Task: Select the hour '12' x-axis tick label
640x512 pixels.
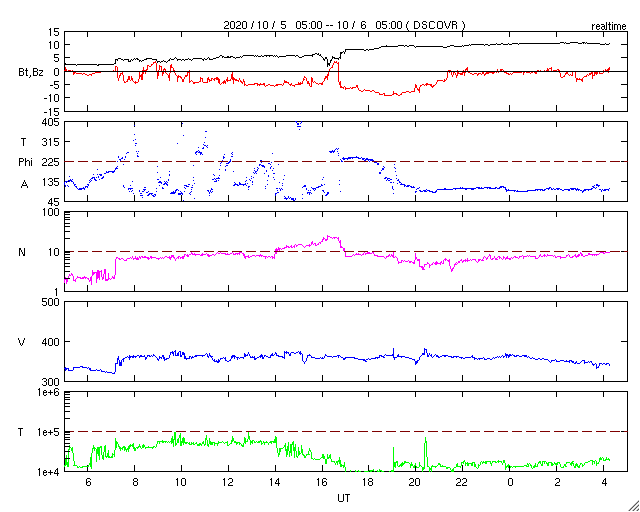Action: click(228, 482)
